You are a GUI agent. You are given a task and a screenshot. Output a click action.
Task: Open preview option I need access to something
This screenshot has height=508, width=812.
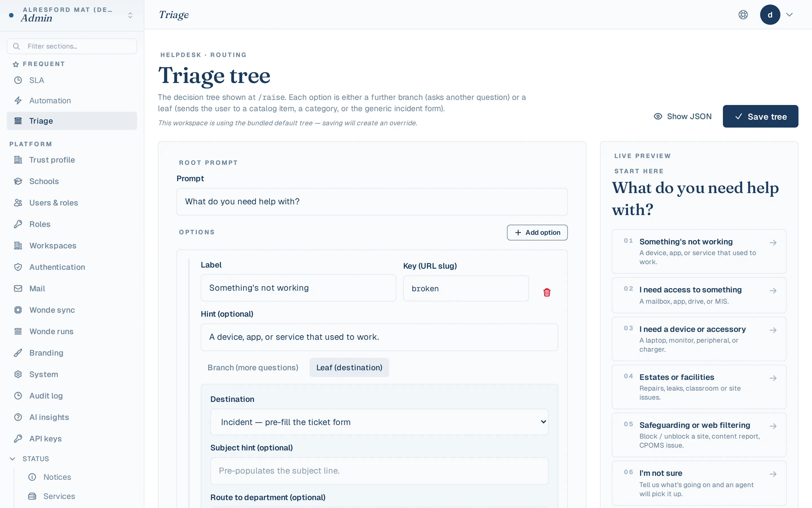(x=699, y=295)
